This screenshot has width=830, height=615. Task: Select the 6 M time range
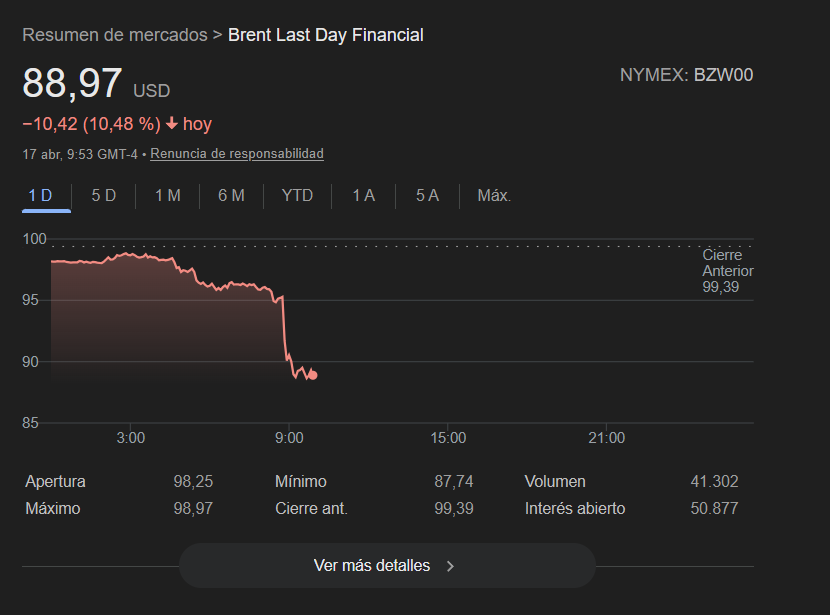[x=231, y=196]
